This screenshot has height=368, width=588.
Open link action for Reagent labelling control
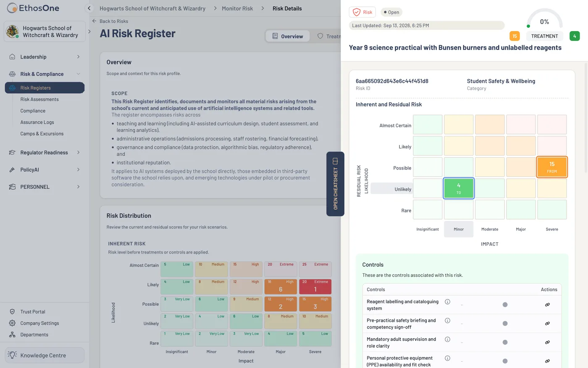click(547, 304)
